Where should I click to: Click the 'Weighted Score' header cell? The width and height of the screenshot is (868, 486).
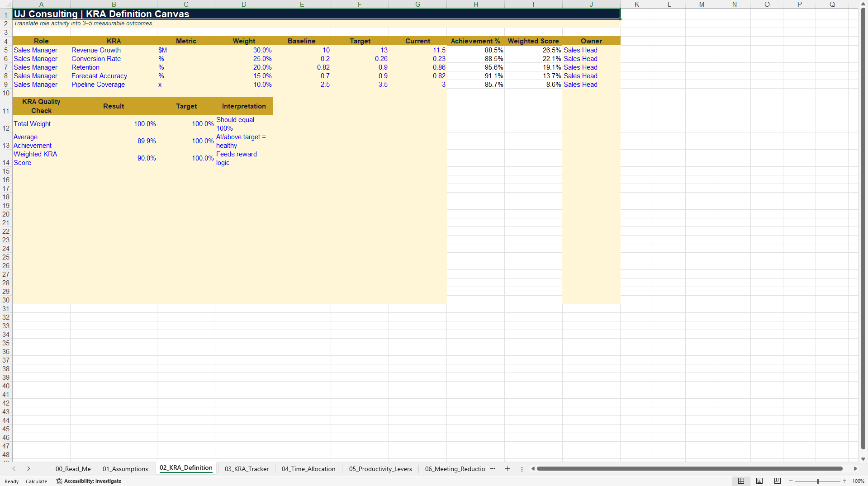(533, 41)
